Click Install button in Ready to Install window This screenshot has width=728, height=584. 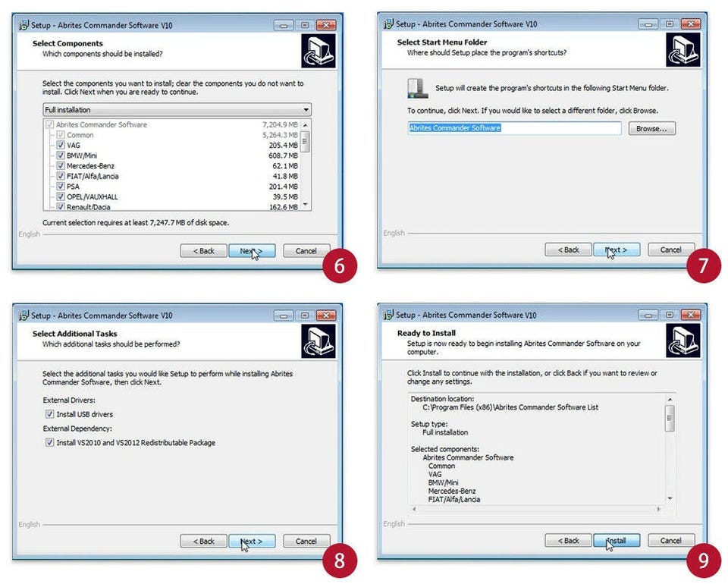click(617, 540)
